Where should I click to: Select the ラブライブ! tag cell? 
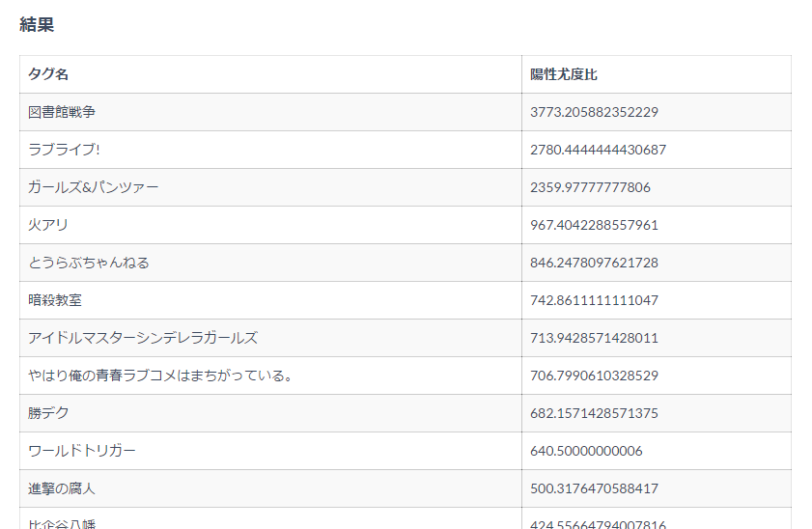(x=270, y=150)
